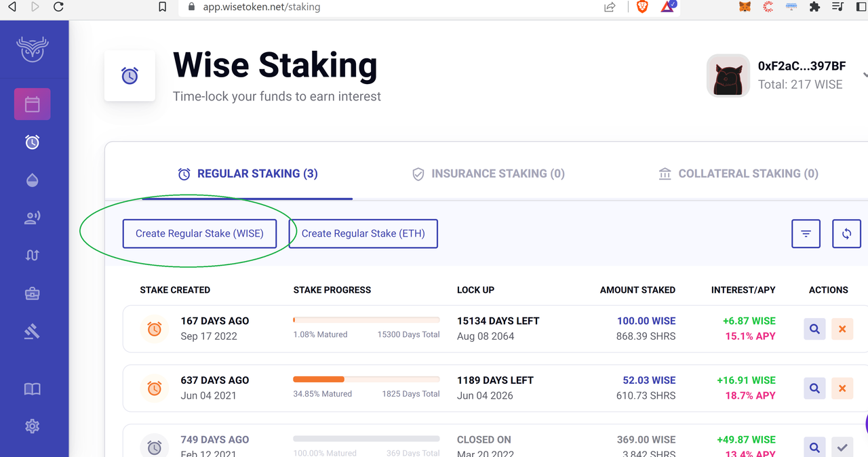Click the LOCK UP column header

pos(475,290)
